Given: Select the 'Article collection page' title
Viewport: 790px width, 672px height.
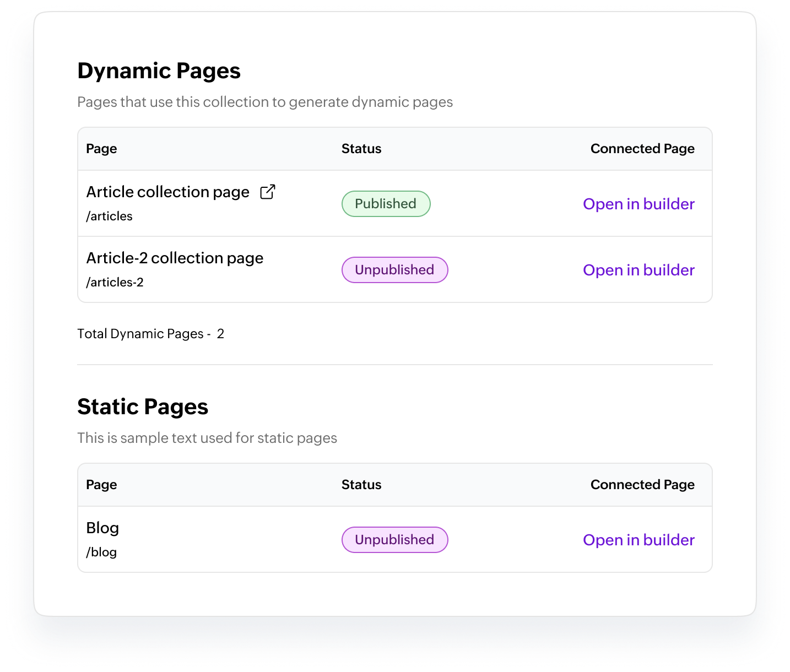Looking at the screenshot, I should pos(168,192).
